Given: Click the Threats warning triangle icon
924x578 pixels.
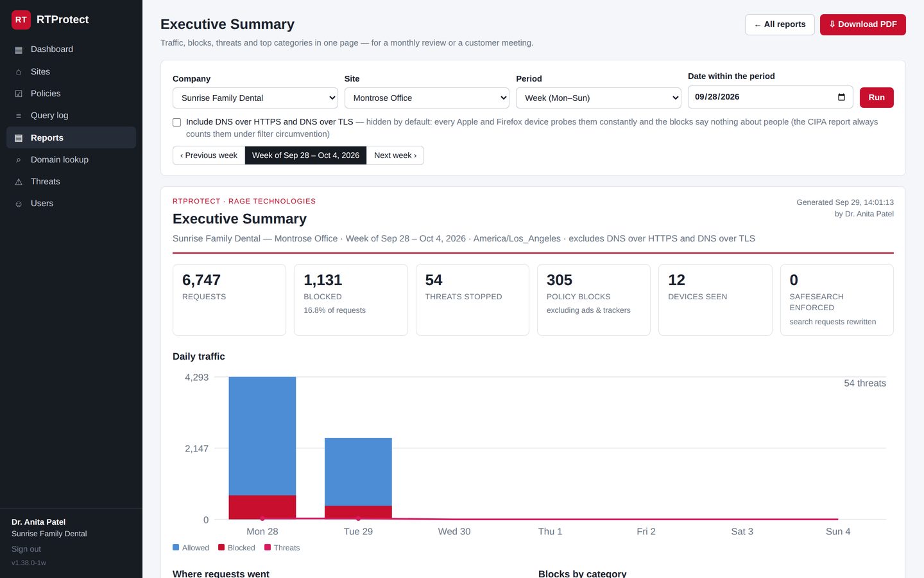Looking at the screenshot, I should (19, 182).
